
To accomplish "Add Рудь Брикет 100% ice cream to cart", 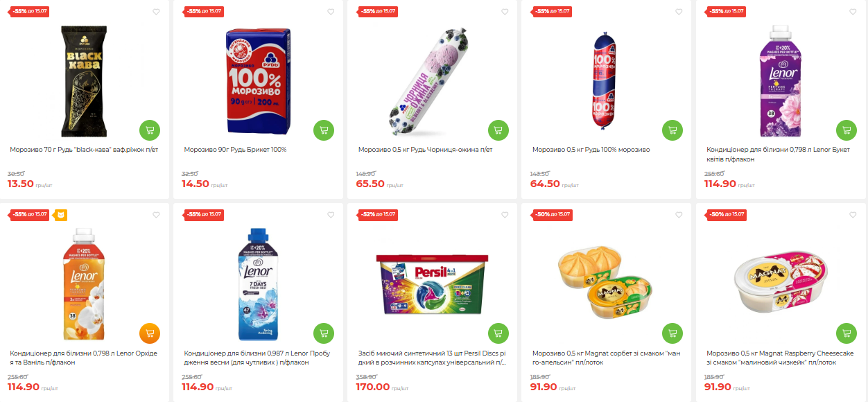I will pos(324,130).
